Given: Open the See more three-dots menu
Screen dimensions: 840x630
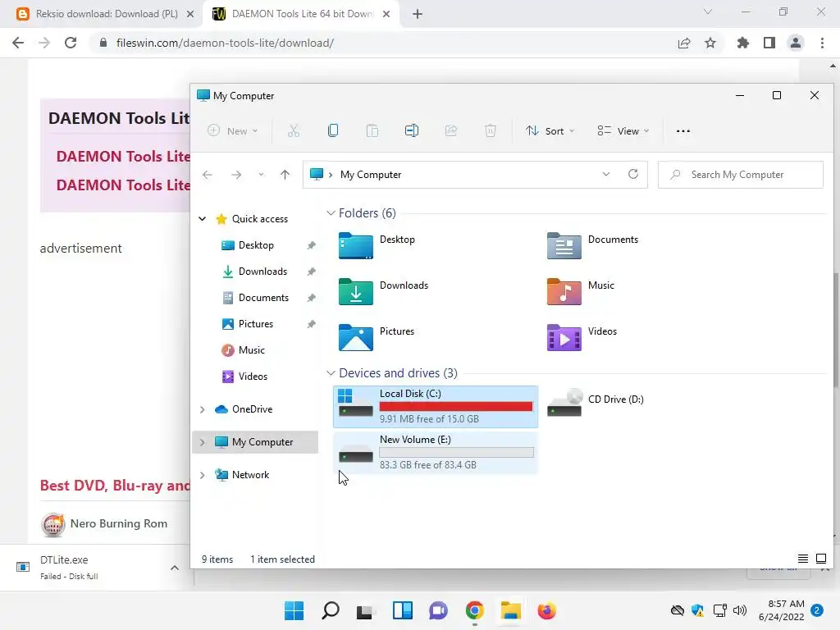Looking at the screenshot, I should [x=683, y=130].
